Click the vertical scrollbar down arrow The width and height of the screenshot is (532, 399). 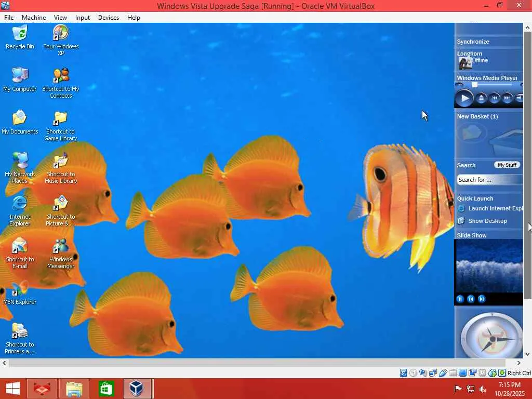(x=528, y=354)
